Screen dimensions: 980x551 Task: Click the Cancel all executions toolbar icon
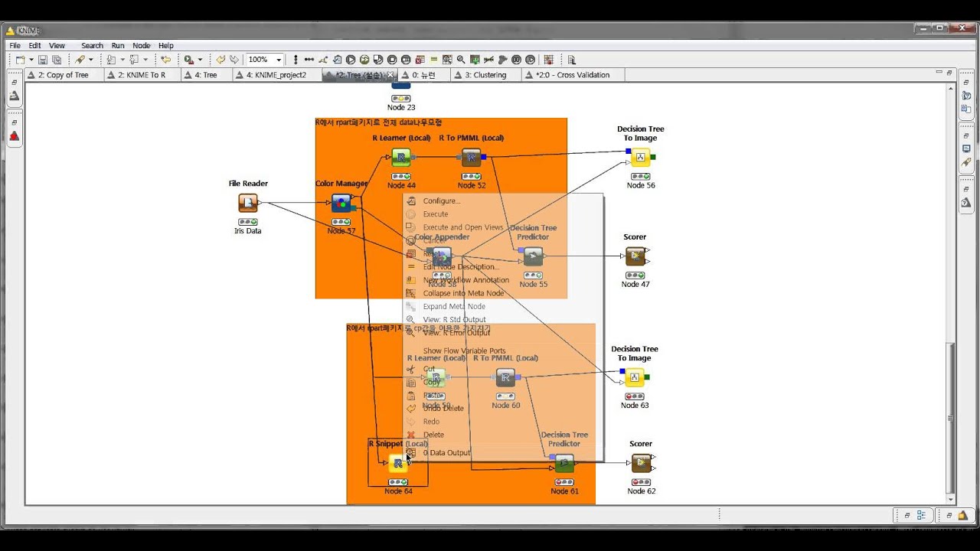[406, 60]
